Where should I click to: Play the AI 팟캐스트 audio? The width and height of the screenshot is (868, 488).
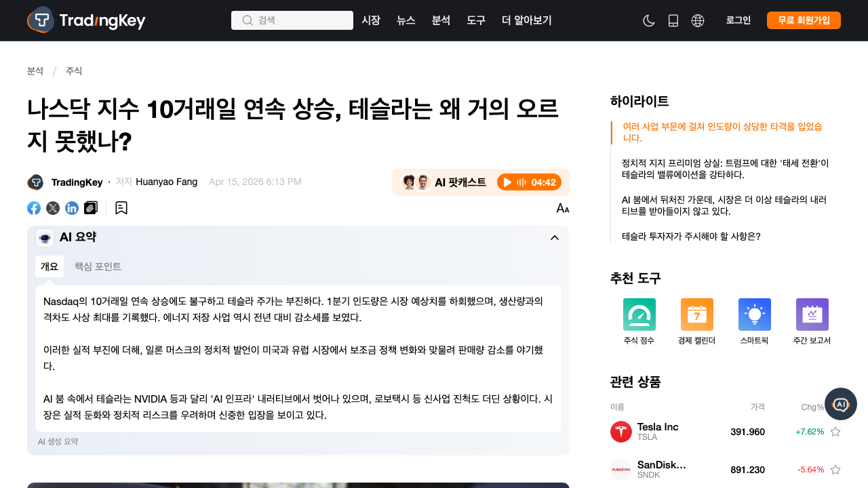[x=528, y=182]
